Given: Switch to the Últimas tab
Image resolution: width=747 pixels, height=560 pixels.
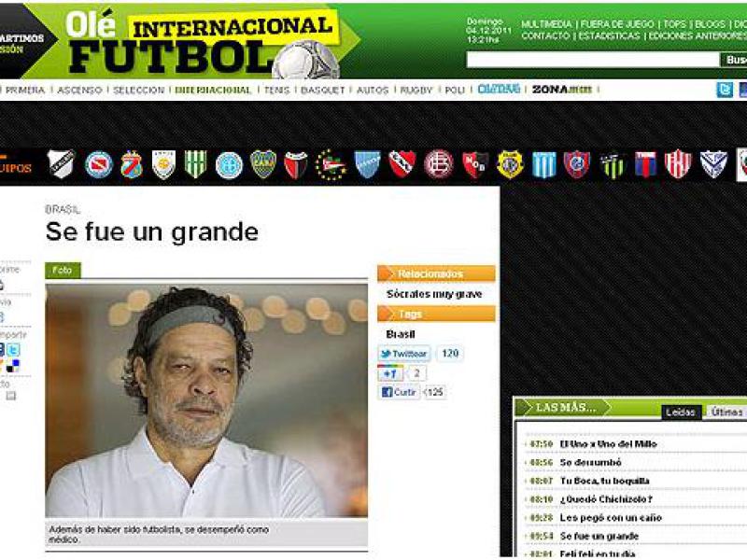Looking at the screenshot, I should [x=726, y=412].
